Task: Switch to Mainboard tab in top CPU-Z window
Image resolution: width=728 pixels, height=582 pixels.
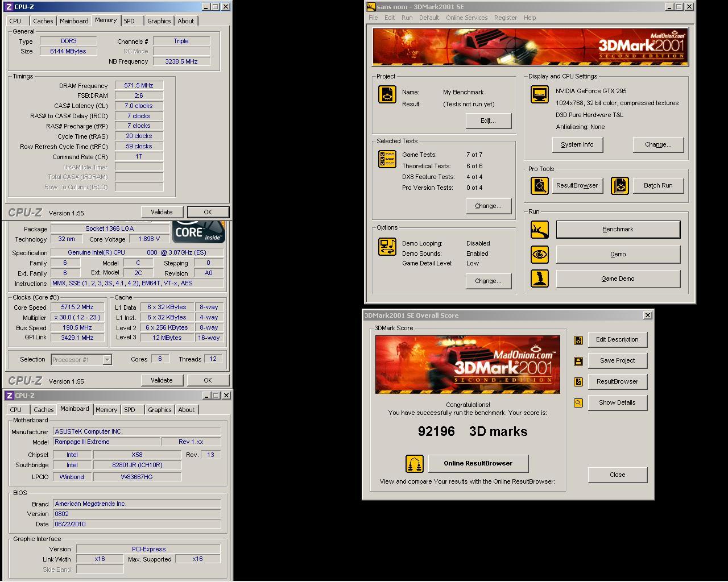Action: tap(74, 21)
